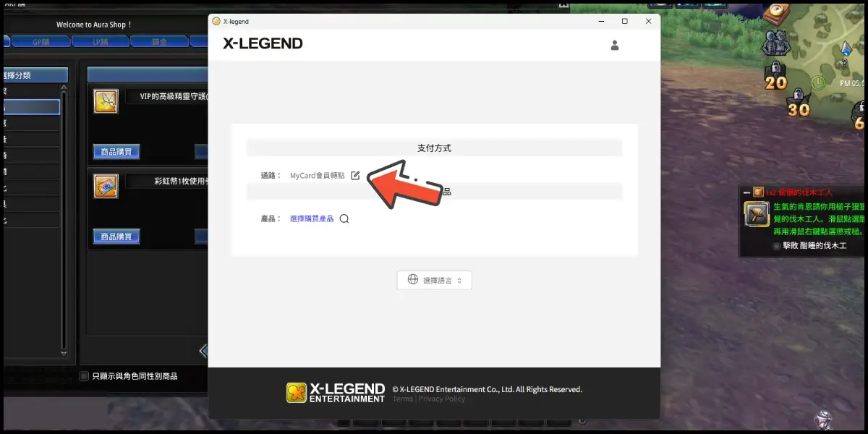Open the 選擇語言 language dropdown
The image size is (868, 434).
point(434,280)
